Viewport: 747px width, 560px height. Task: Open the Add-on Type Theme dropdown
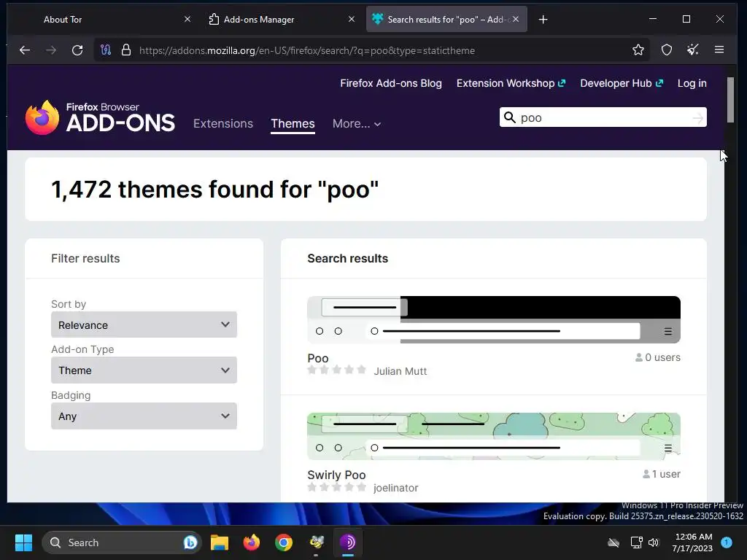(x=144, y=370)
